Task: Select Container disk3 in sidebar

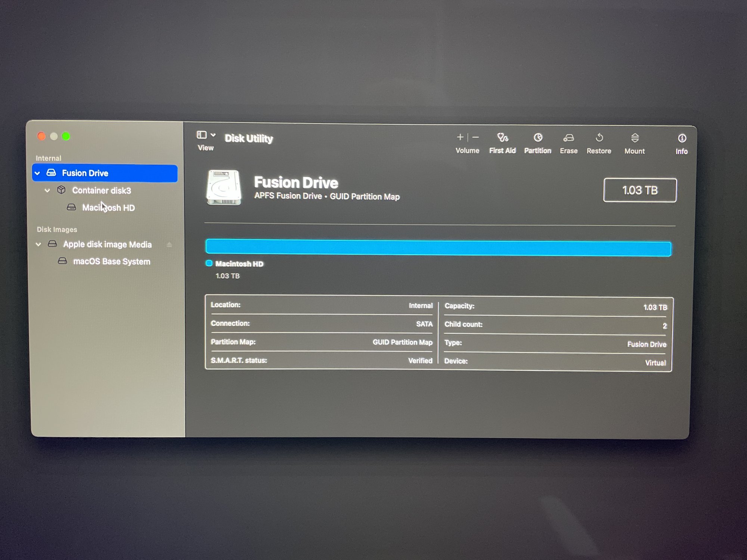Action: pos(101,190)
